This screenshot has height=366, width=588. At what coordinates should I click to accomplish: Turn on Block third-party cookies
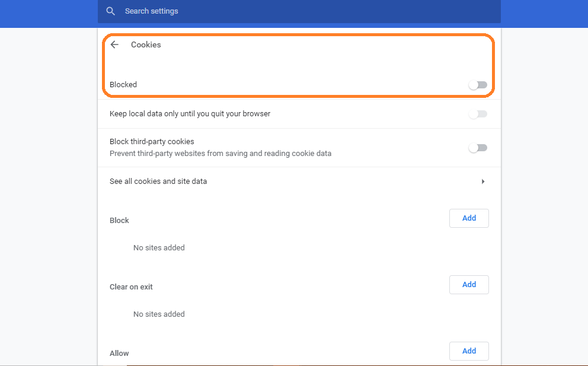coord(478,147)
